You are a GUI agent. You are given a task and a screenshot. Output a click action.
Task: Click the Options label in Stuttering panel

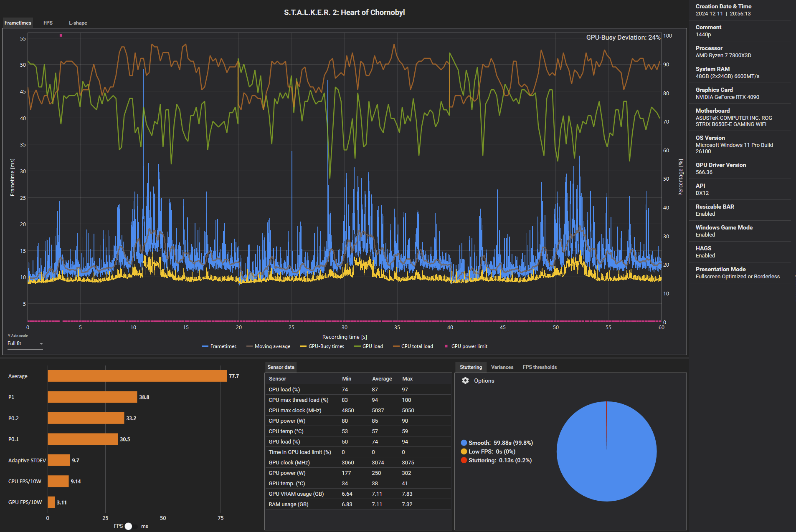tap(484, 381)
